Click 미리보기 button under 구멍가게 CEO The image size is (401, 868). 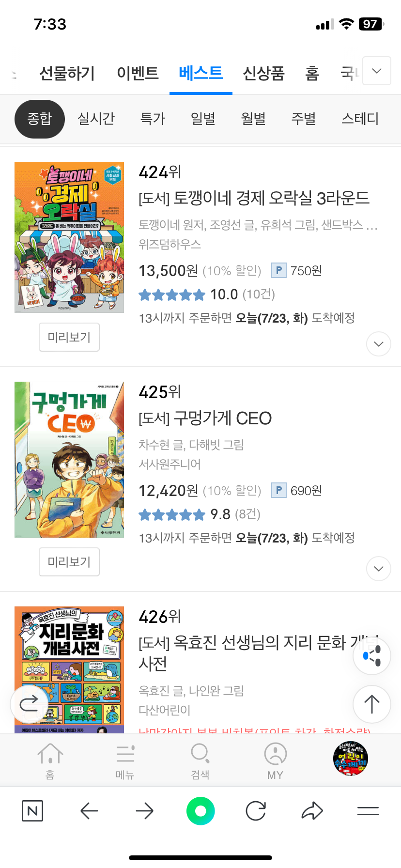point(69,562)
